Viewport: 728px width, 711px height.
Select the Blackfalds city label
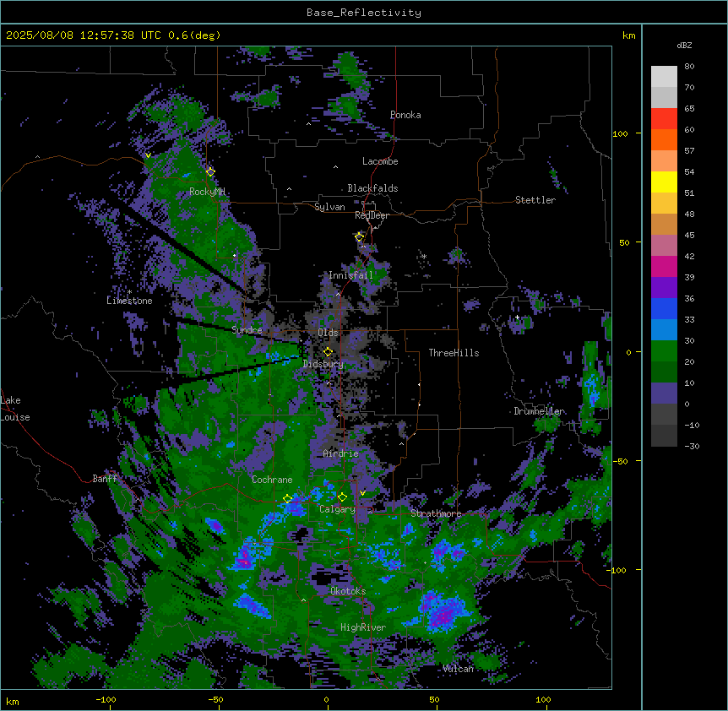[x=372, y=188]
